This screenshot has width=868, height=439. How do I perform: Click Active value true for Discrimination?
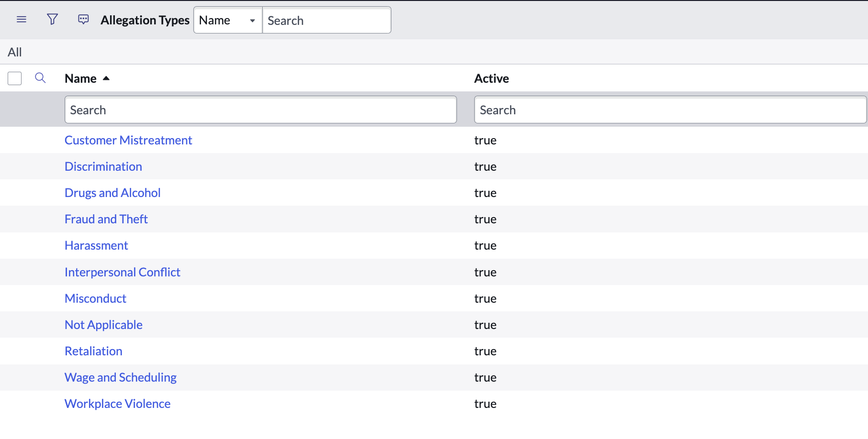tap(485, 166)
